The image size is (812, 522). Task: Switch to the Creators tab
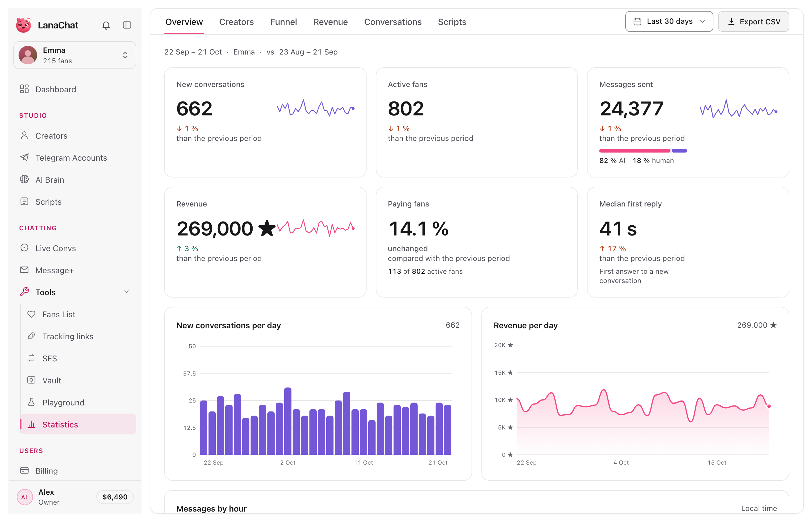236,22
